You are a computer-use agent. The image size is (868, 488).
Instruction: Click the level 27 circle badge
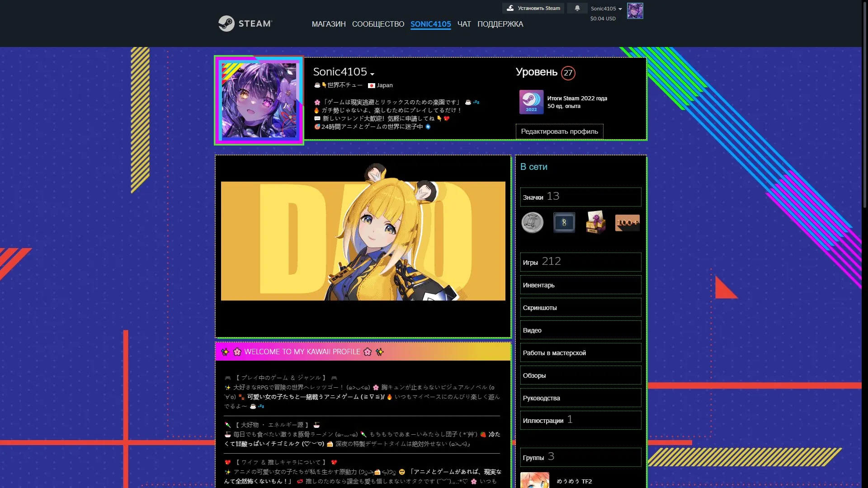click(x=568, y=73)
